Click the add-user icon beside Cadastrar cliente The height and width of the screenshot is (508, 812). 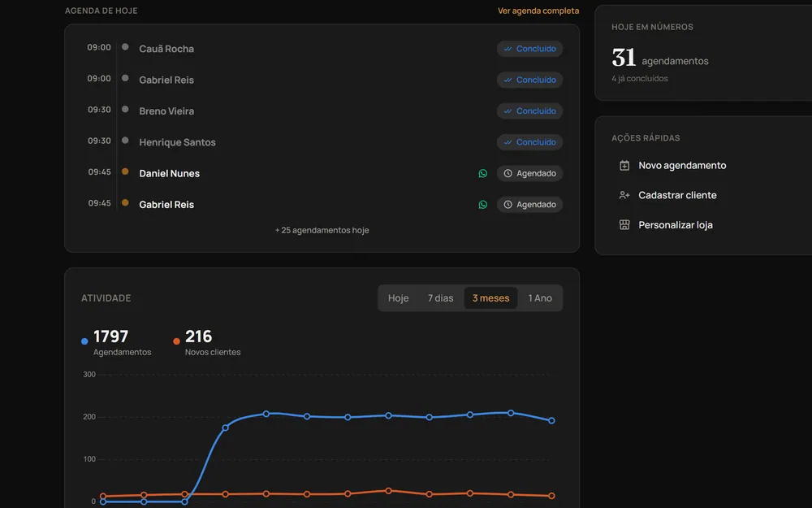[624, 195]
